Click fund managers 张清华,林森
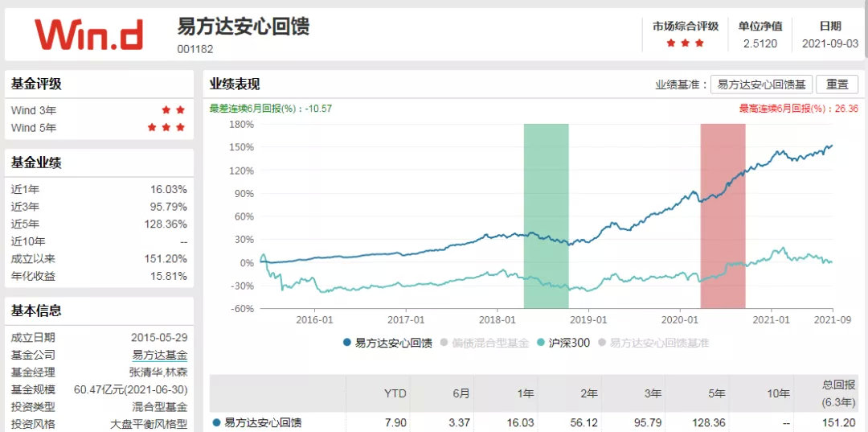This screenshot has height=432, width=868. tap(158, 372)
